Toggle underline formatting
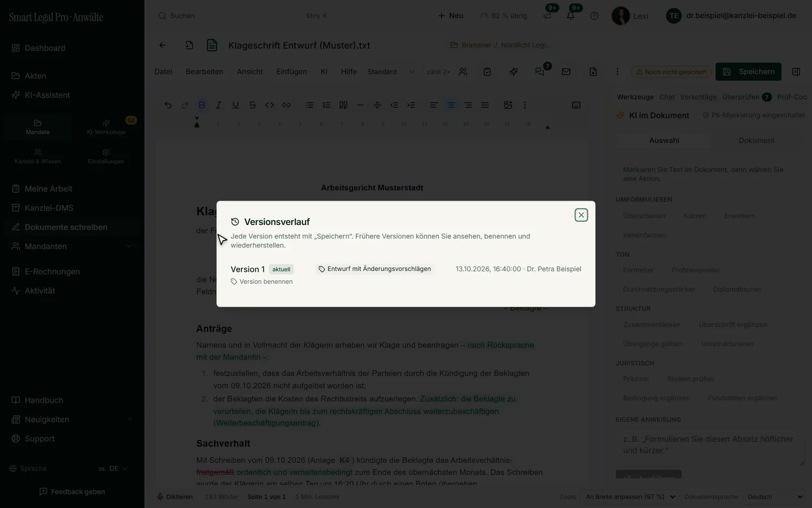The image size is (812, 508). (x=235, y=105)
